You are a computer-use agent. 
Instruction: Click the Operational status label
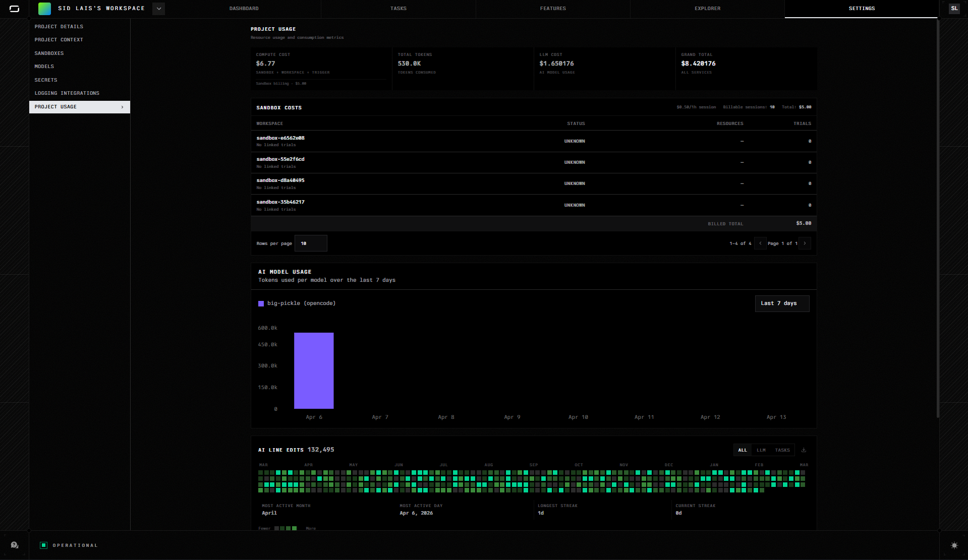coord(75,545)
